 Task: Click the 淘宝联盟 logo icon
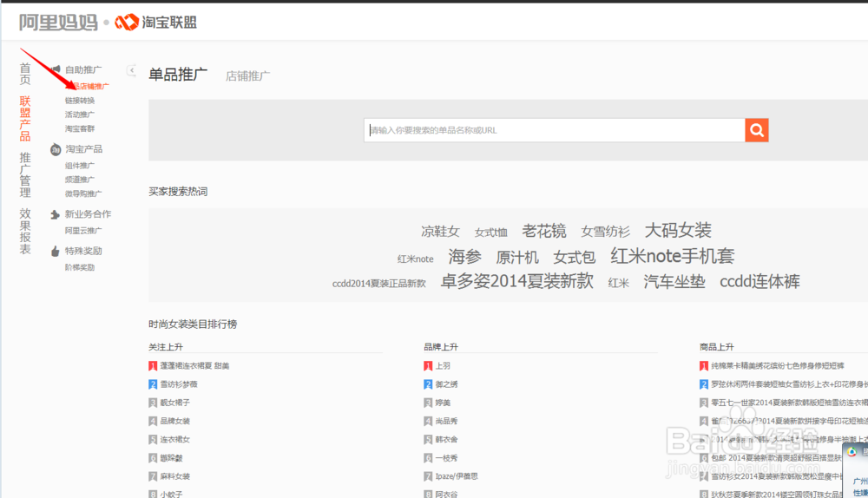tap(126, 23)
